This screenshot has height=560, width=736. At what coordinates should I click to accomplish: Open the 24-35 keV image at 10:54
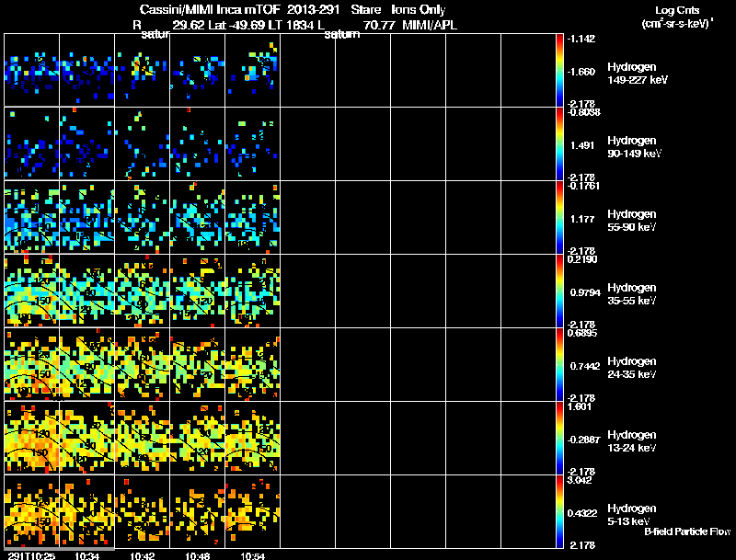point(252,364)
